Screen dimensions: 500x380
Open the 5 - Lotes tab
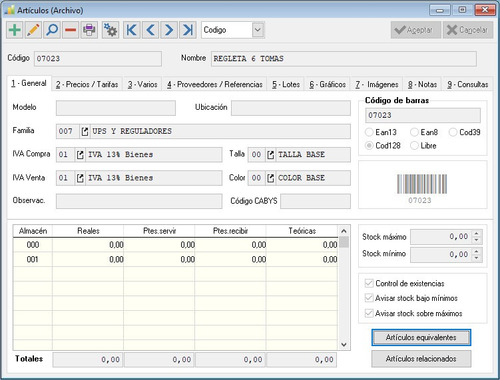(x=286, y=85)
